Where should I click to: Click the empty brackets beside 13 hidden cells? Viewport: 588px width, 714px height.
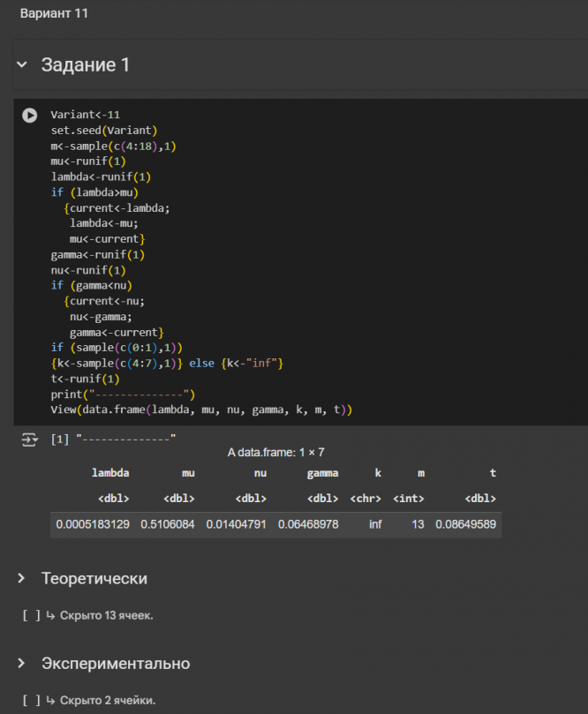coord(32,615)
